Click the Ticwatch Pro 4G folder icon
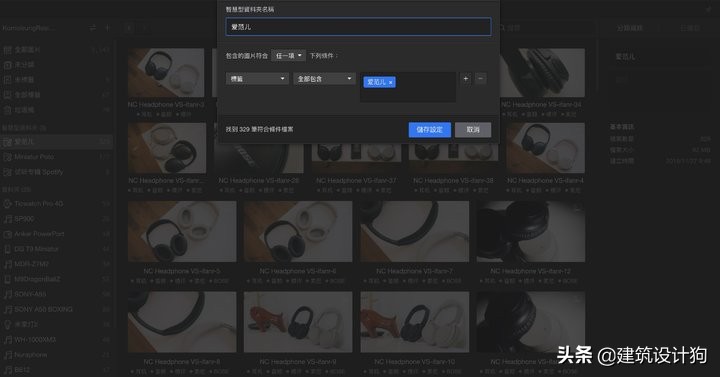Screen dimensions: 720x377 7,204
